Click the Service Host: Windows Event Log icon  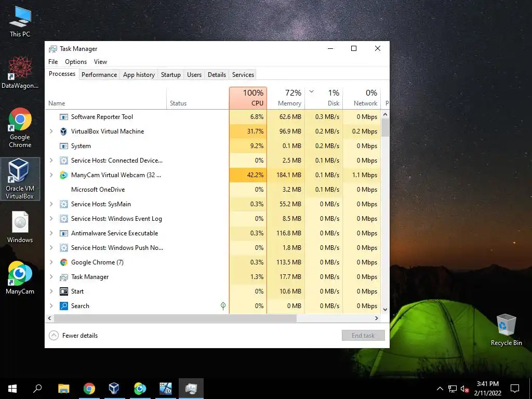click(x=63, y=219)
